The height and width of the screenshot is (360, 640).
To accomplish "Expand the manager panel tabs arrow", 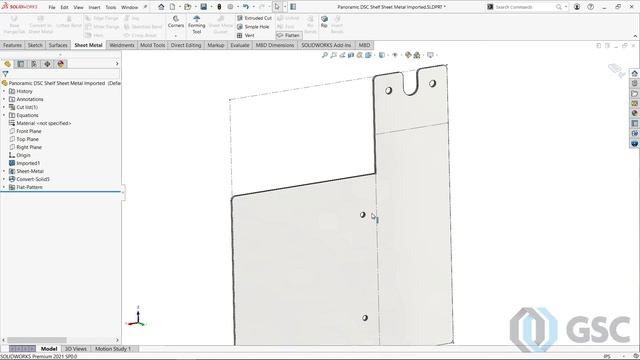I will [117, 64].
